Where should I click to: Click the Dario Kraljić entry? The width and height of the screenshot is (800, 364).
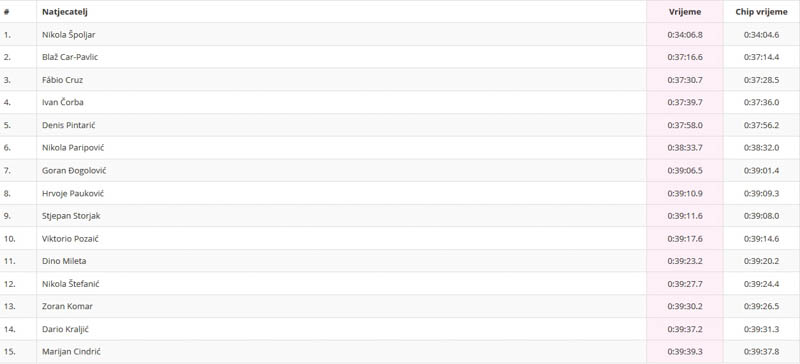click(65, 329)
